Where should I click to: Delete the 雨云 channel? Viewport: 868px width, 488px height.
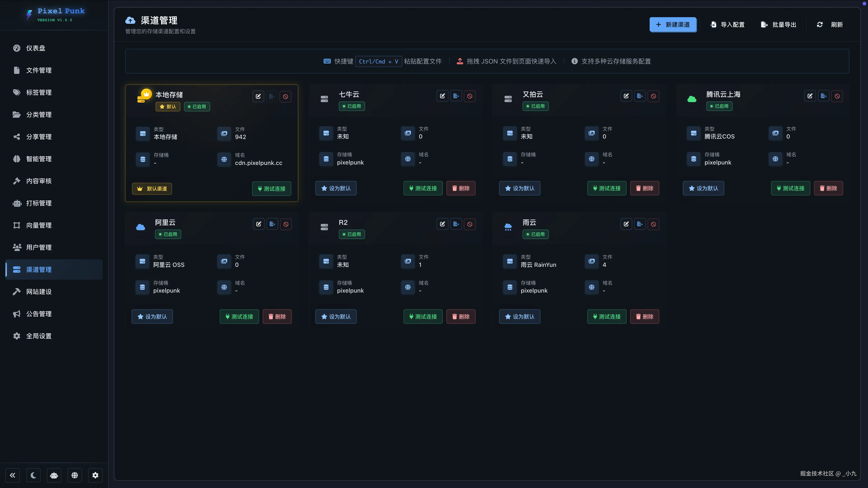[x=644, y=317]
